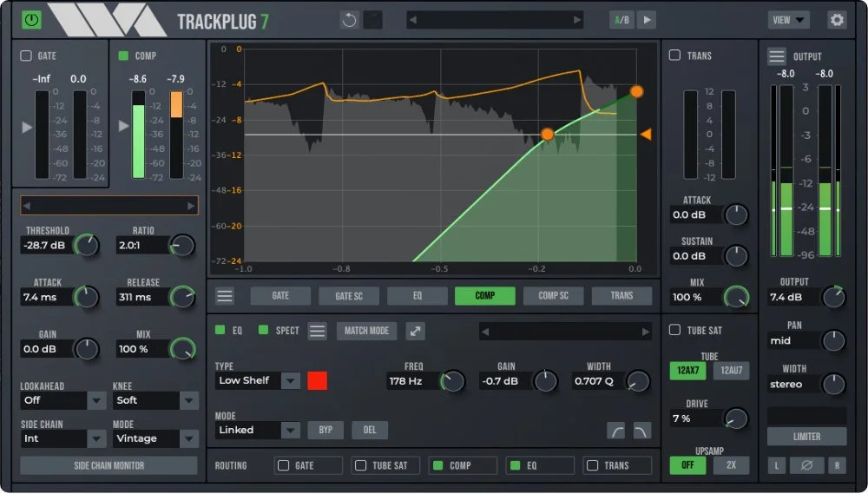Select next EQ preset arrow
This screenshot has height=494, width=868.
(x=646, y=333)
